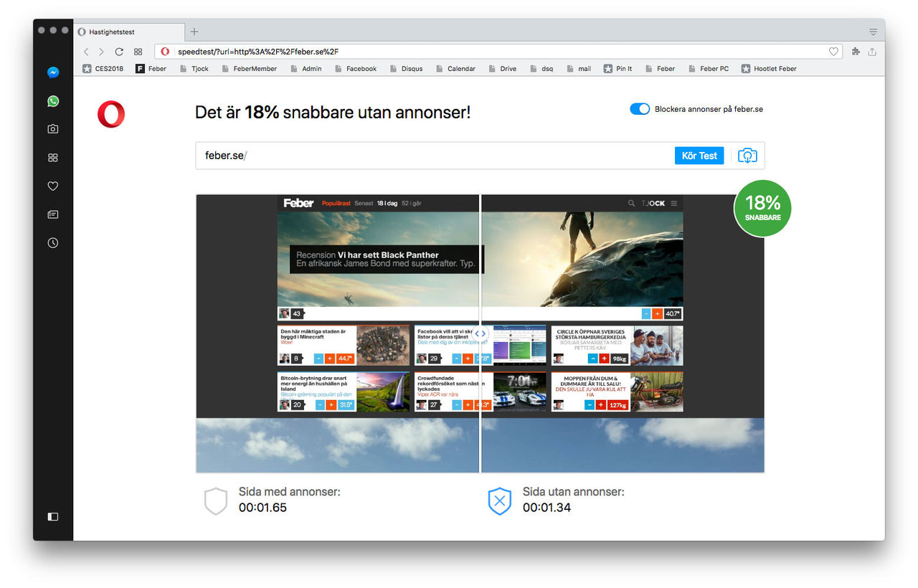Screen dimensions: 918x588
Task: Open a new tab with plus button
Action: 194,32
